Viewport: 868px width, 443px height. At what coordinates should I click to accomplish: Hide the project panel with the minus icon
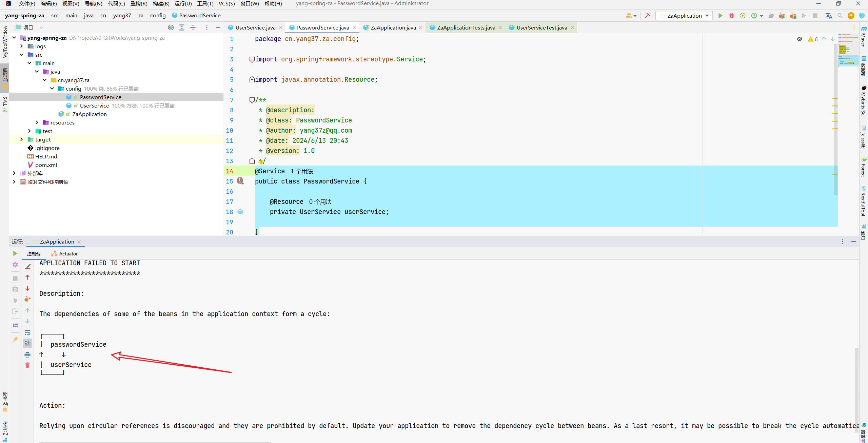[218, 27]
